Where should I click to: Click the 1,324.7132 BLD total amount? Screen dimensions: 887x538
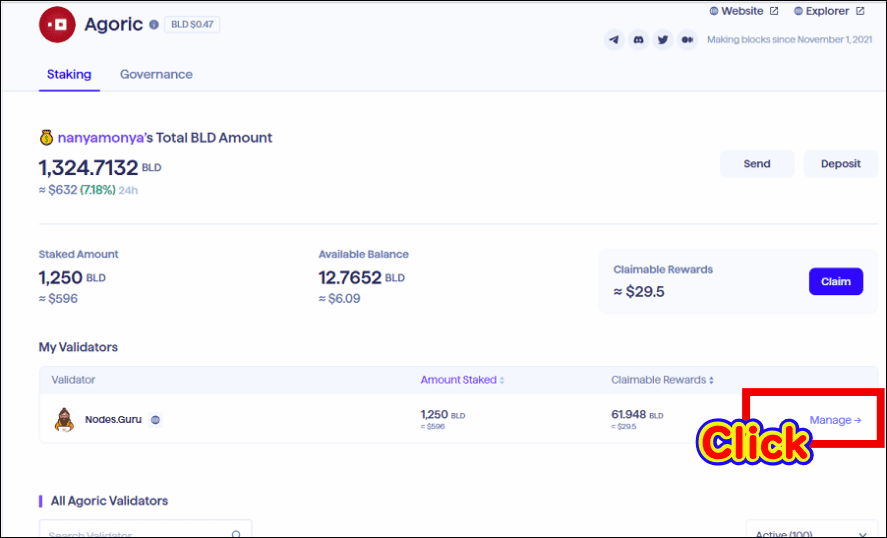click(x=100, y=167)
